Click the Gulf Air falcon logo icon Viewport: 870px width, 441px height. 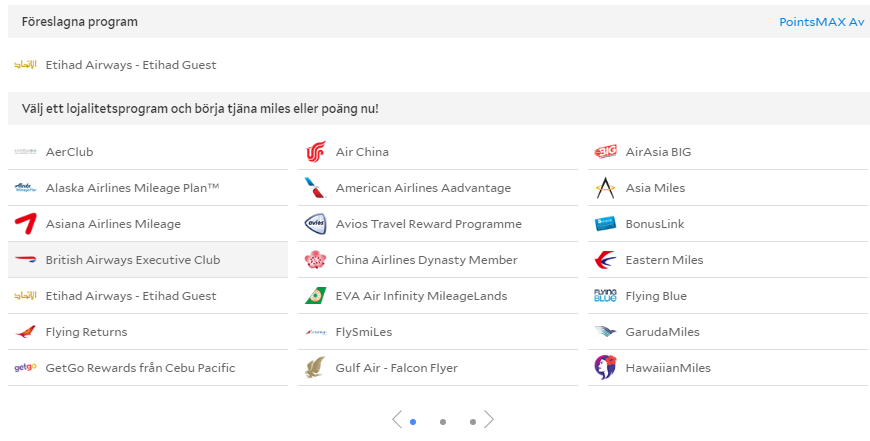tap(315, 368)
